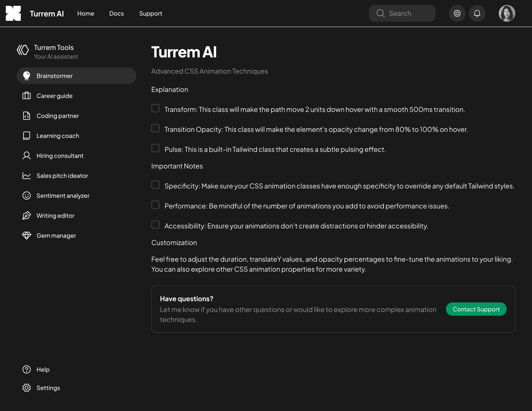
Task: Open the Learning coach tool
Action: coord(58,136)
